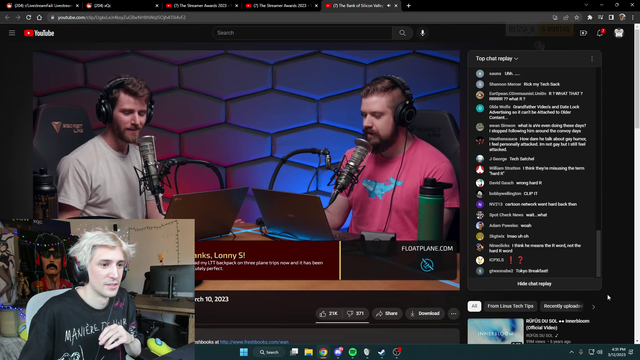
Task: Expand the Top chat replay dropdown
Action: [x=497, y=59]
